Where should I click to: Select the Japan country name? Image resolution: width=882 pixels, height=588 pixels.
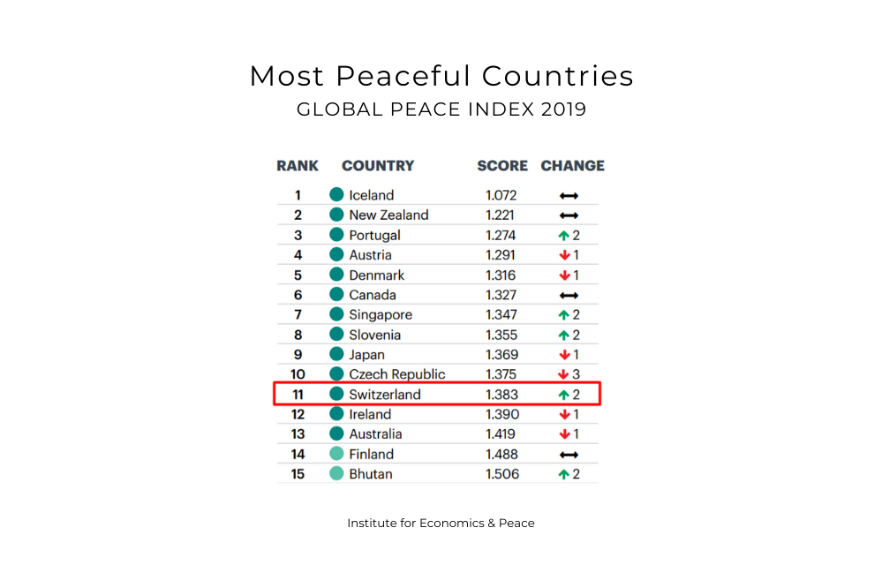pyautogui.click(x=366, y=355)
